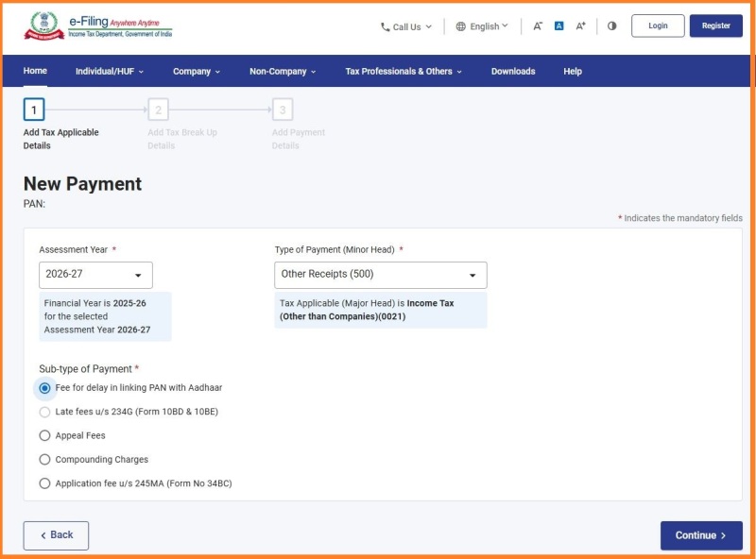This screenshot has width=756, height=559.
Task: Increase font size with A+ icon
Action: 581,26
